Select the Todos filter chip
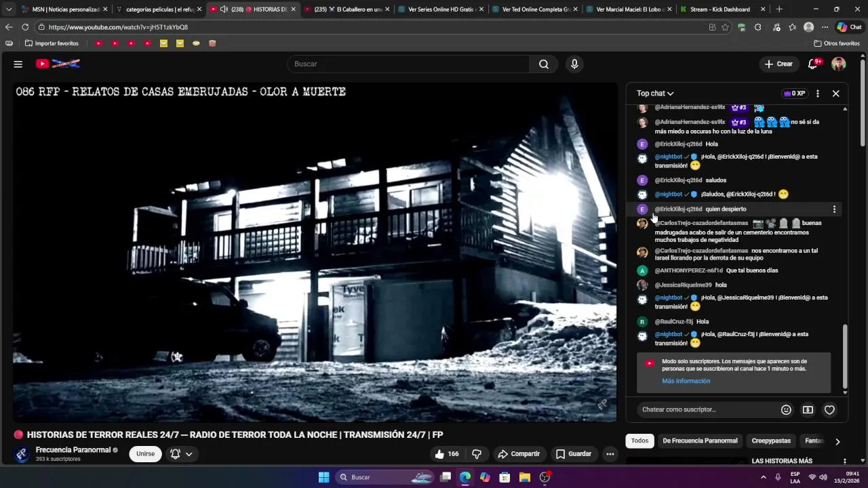Image resolution: width=868 pixels, height=488 pixels. tap(640, 441)
